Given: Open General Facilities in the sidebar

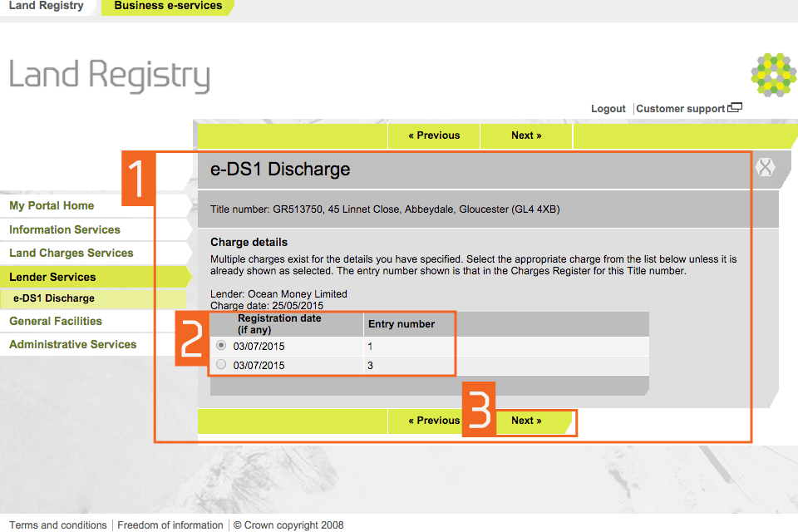Looking at the screenshot, I should point(56,321).
